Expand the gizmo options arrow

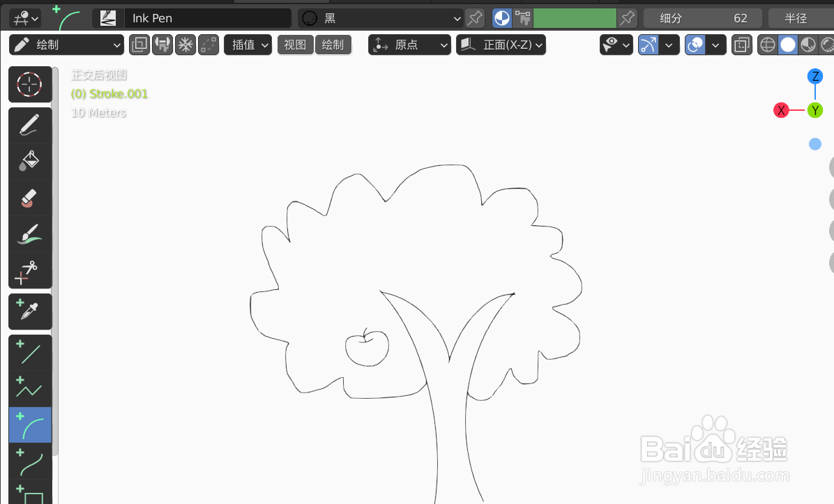pos(669,45)
